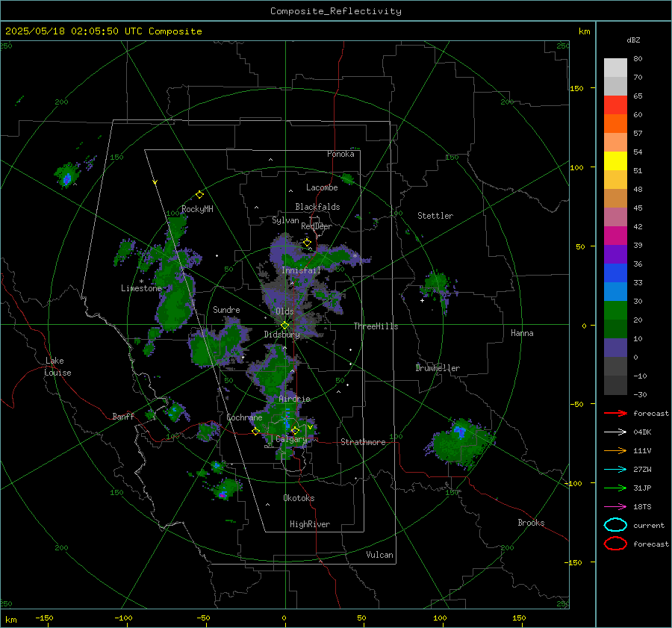This screenshot has width=672, height=628.
Task: Click the red forecast ellipse icon
Action: coord(615,544)
